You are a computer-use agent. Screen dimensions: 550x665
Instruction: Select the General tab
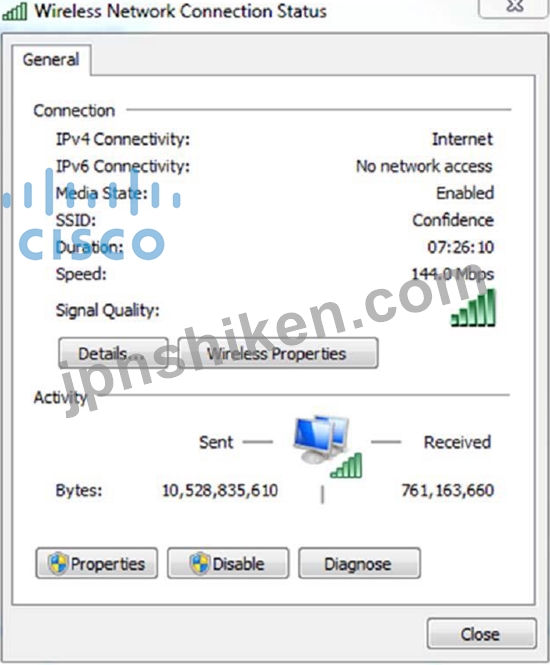(51, 60)
